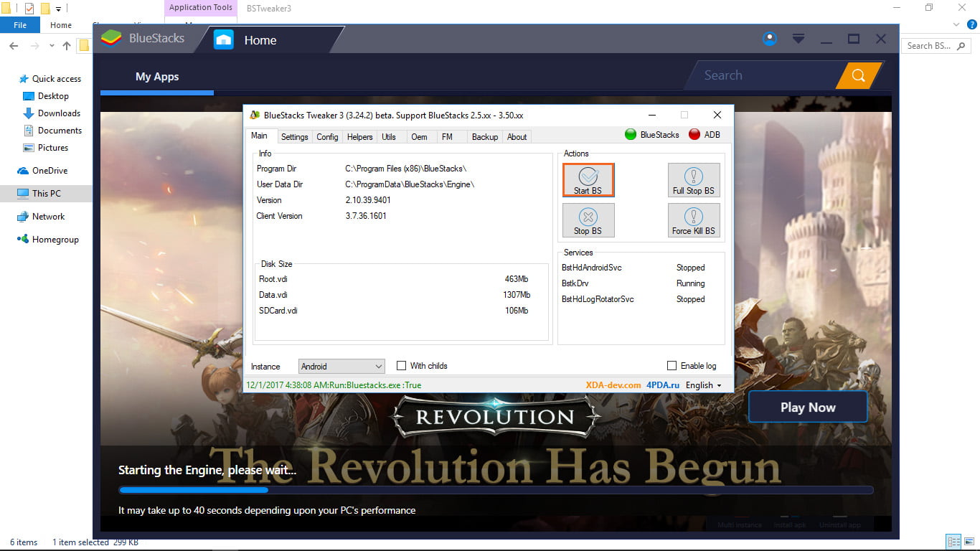Click into the BlueStacks Search field
This screenshot has width=980, height=551.
click(x=763, y=75)
